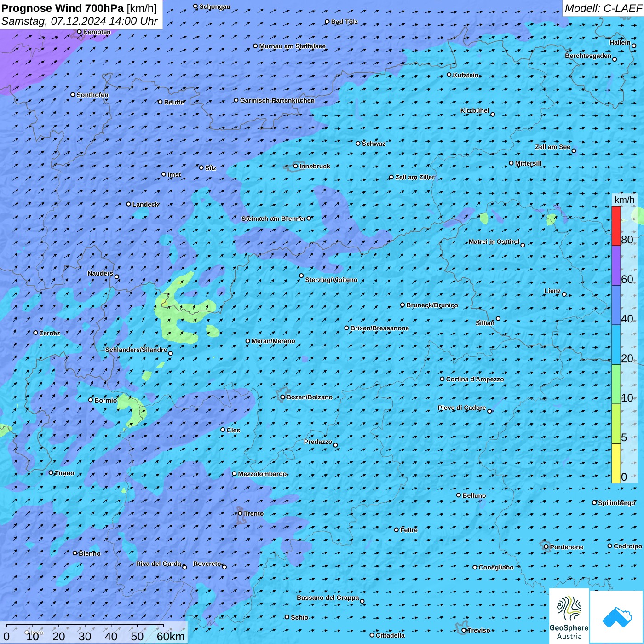Click the Zell am See marker
This screenshot has height=644, width=644.
[x=574, y=151]
